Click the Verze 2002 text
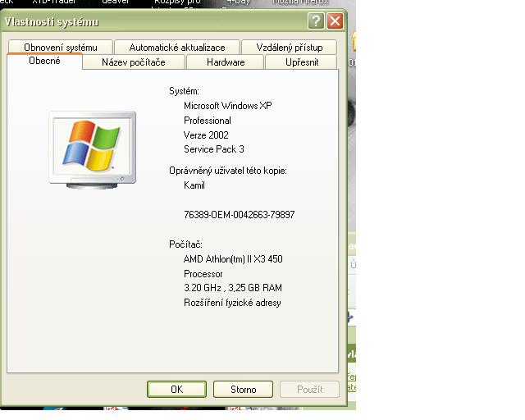The width and height of the screenshot is (525, 420). 206,135
